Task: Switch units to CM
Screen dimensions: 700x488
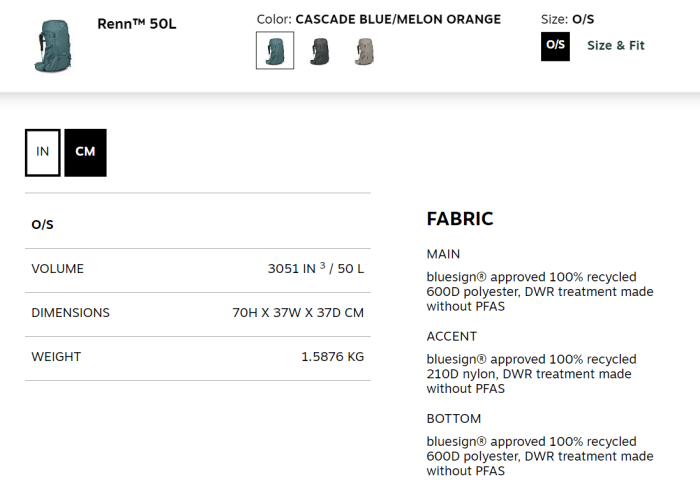Action: [85, 153]
